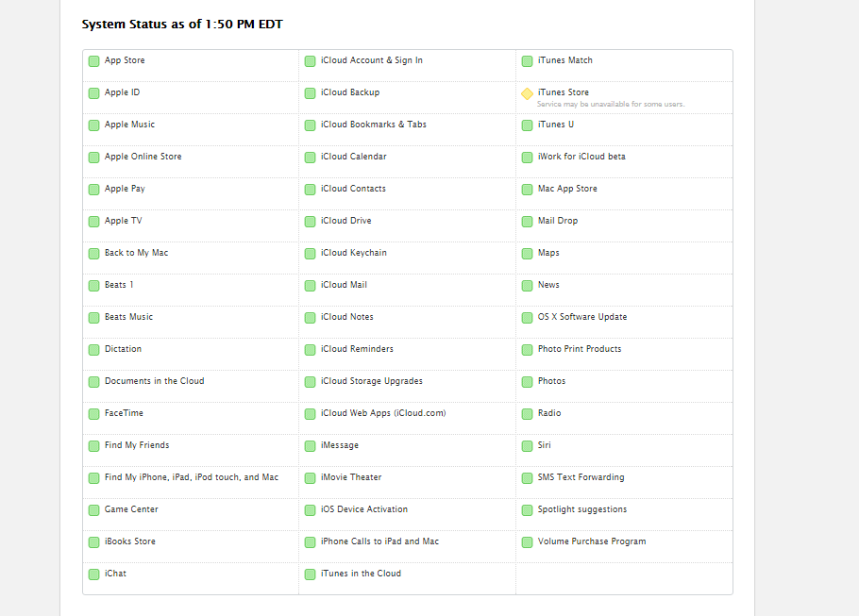Image resolution: width=859 pixels, height=616 pixels.
Task: Click the green status icon beside iTunes in the Cloud
Action: [x=310, y=574]
